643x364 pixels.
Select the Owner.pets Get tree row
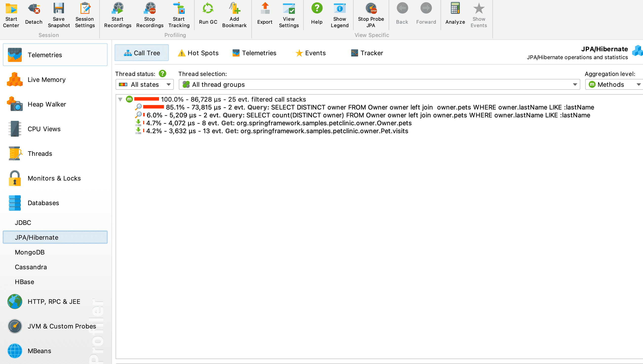coord(278,123)
